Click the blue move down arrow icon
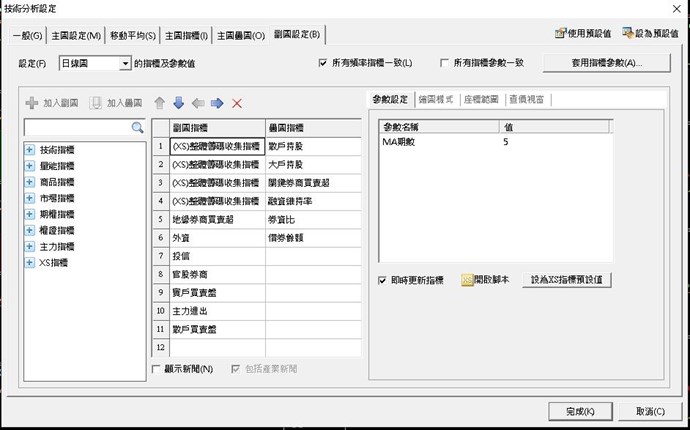 coord(178,103)
